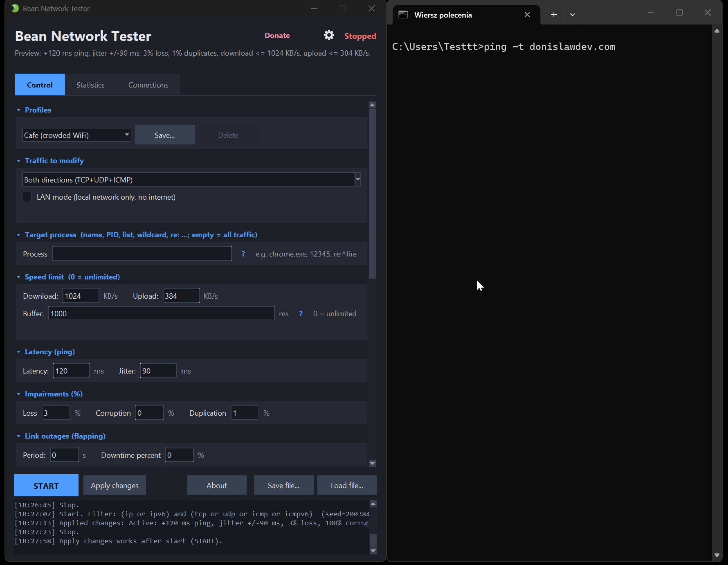The width and height of the screenshot is (728, 565).
Task: Click the Load file... button
Action: pyautogui.click(x=347, y=485)
